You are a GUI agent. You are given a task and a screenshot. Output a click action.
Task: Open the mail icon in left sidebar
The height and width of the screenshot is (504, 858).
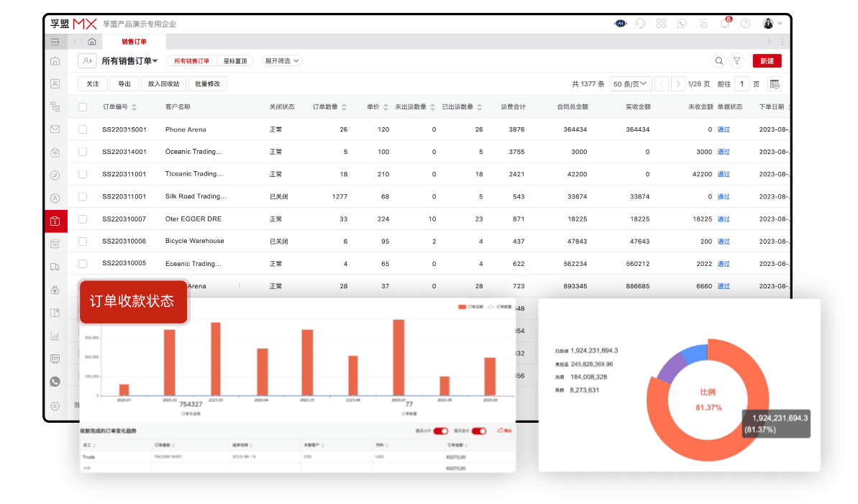(55, 129)
